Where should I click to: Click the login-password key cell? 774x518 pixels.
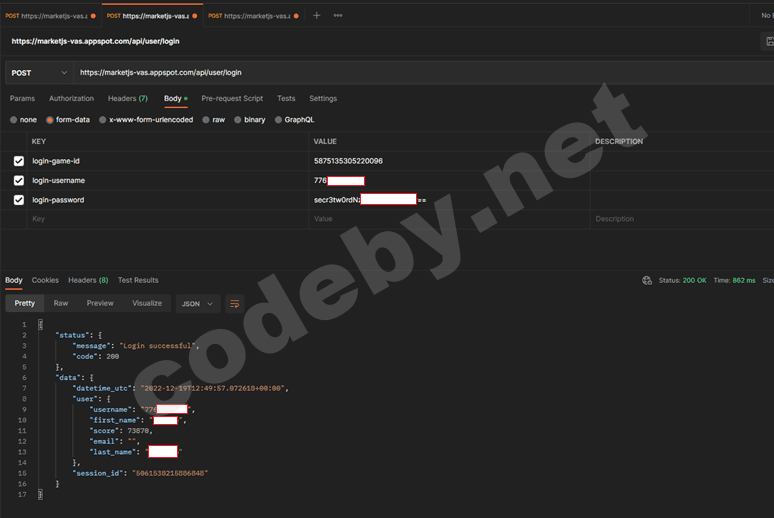[167, 200]
